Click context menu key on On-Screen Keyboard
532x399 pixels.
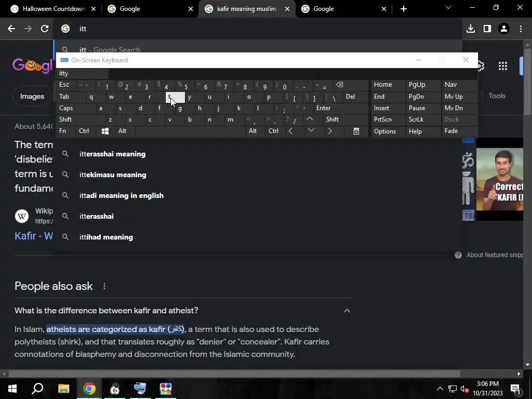click(356, 131)
